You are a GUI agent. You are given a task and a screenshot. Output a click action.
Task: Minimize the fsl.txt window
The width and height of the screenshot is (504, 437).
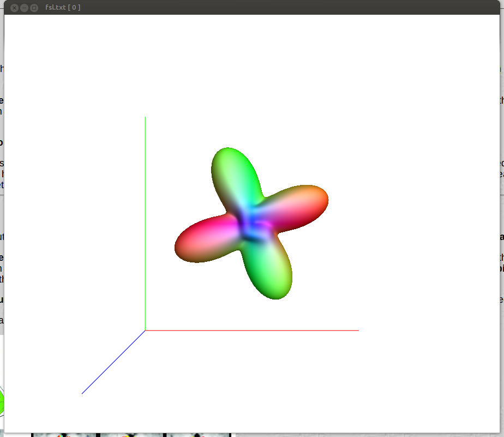tap(25, 8)
